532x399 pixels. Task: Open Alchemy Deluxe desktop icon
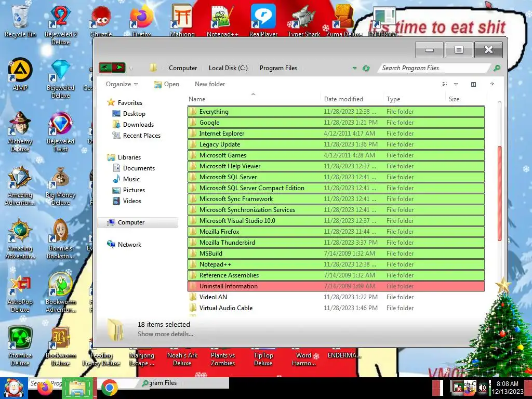tap(20, 131)
